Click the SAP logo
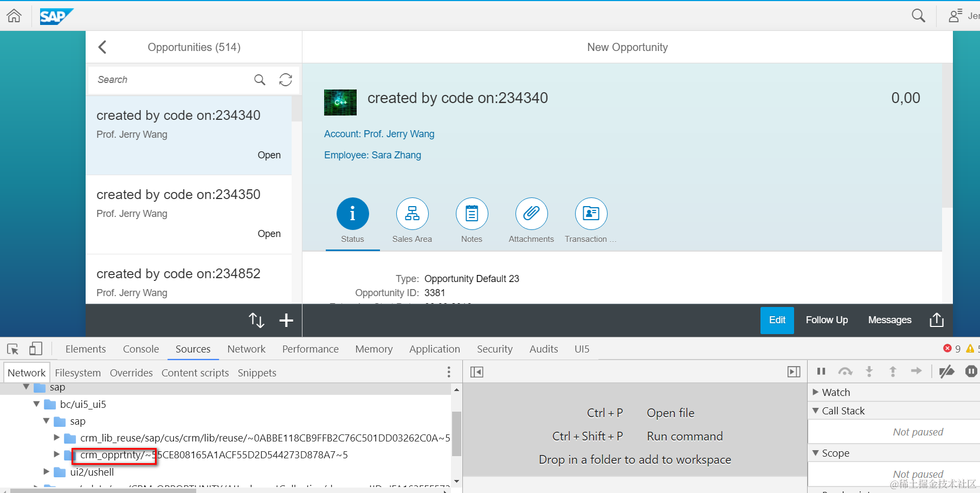The height and width of the screenshot is (493, 980). pos(56,16)
